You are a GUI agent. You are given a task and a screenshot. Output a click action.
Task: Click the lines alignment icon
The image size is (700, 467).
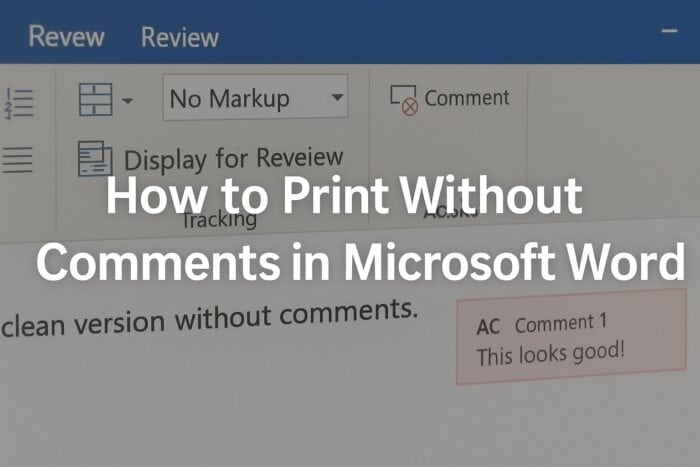pyautogui.click(x=17, y=159)
